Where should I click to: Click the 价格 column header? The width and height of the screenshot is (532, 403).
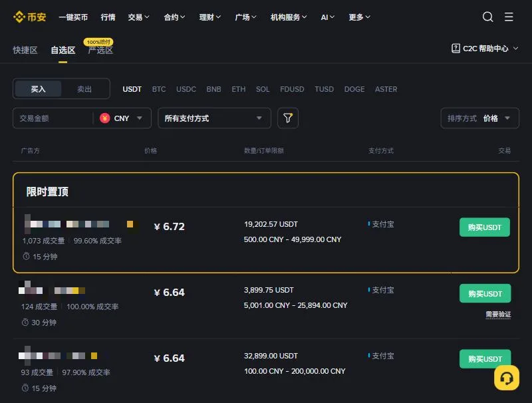(x=151, y=150)
